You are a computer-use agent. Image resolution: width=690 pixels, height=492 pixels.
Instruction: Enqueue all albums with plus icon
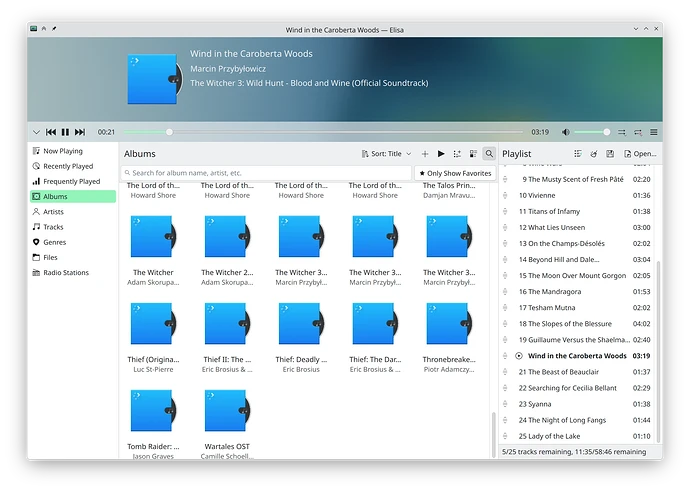pyautogui.click(x=425, y=154)
